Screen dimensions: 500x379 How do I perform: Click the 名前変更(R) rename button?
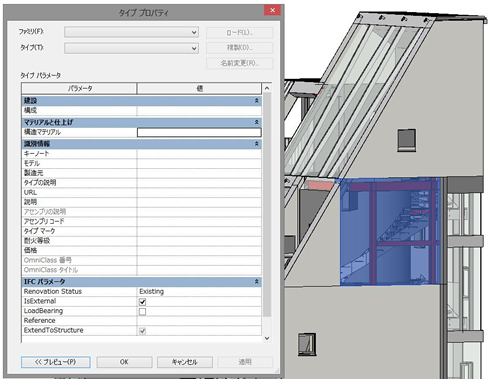coord(239,63)
